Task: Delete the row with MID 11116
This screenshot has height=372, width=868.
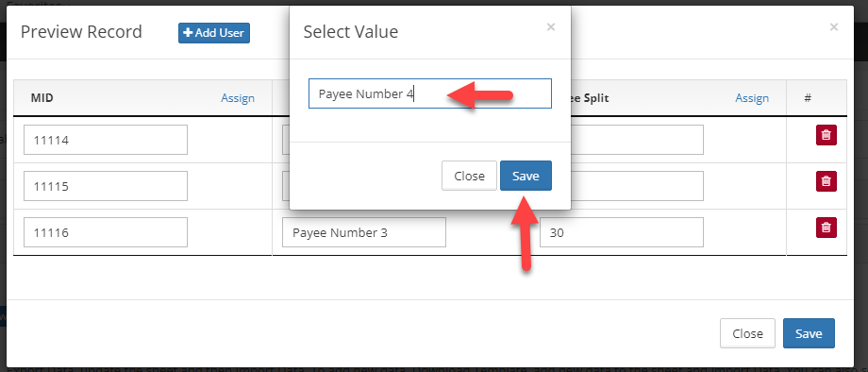Action: tap(826, 228)
